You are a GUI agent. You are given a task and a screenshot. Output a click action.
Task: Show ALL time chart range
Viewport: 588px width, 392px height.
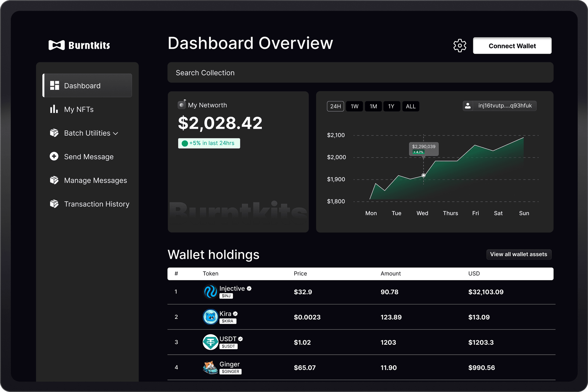[x=411, y=106]
